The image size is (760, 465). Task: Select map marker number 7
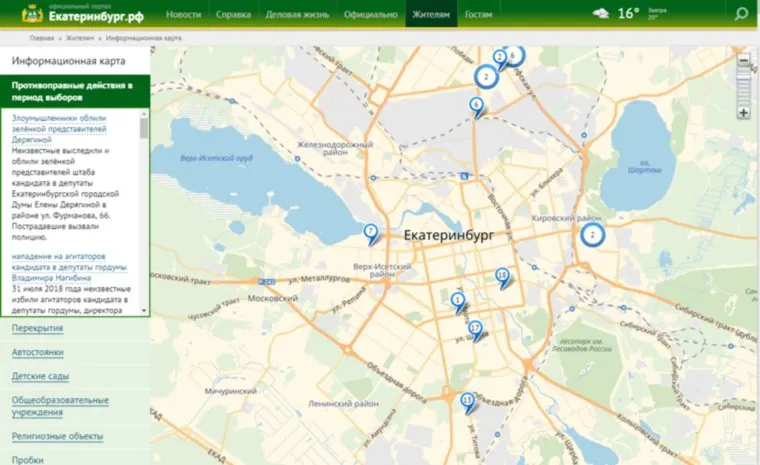(370, 232)
